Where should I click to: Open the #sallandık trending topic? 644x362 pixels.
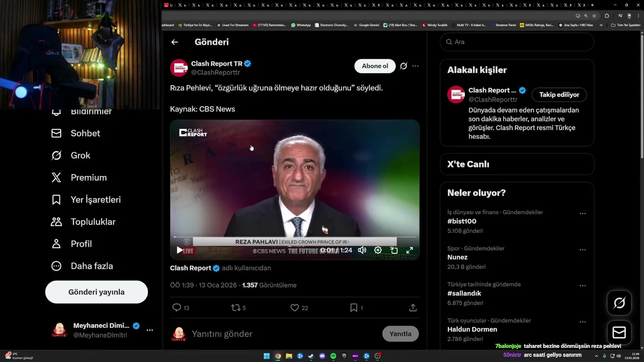[464, 294]
